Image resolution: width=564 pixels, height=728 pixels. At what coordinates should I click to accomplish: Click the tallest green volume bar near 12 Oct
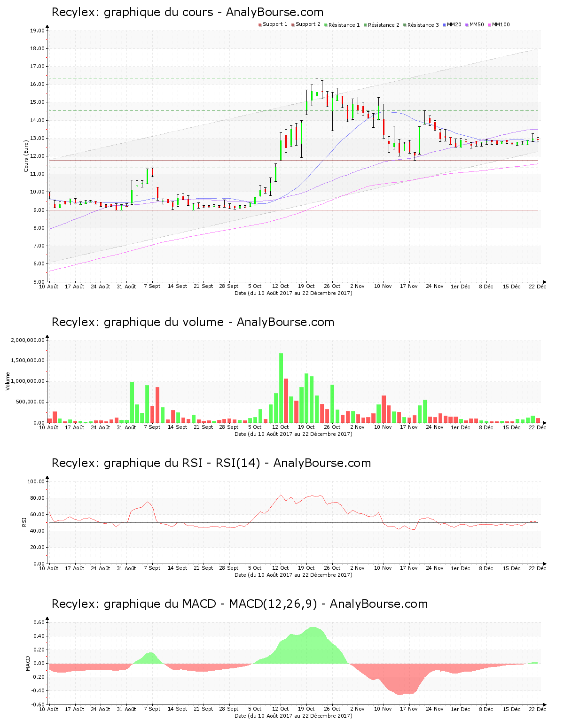click(x=281, y=388)
